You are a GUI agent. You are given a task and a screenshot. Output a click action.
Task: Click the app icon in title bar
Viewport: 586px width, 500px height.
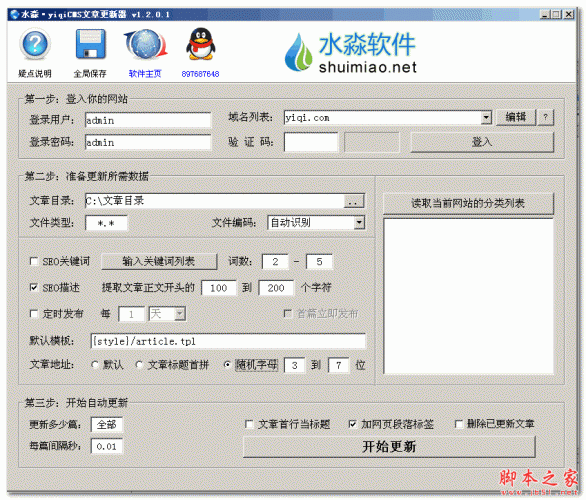pos(15,15)
